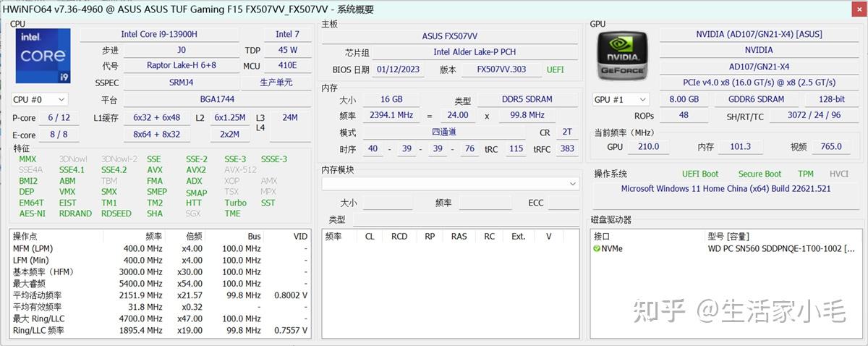Click the AES-NI feature flag

(x=33, y=214)
